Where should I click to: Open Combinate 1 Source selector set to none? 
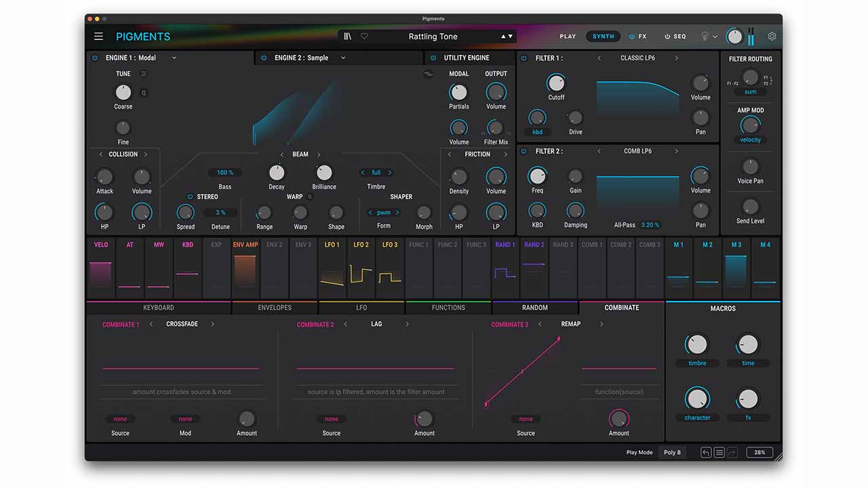coord(120,419)
